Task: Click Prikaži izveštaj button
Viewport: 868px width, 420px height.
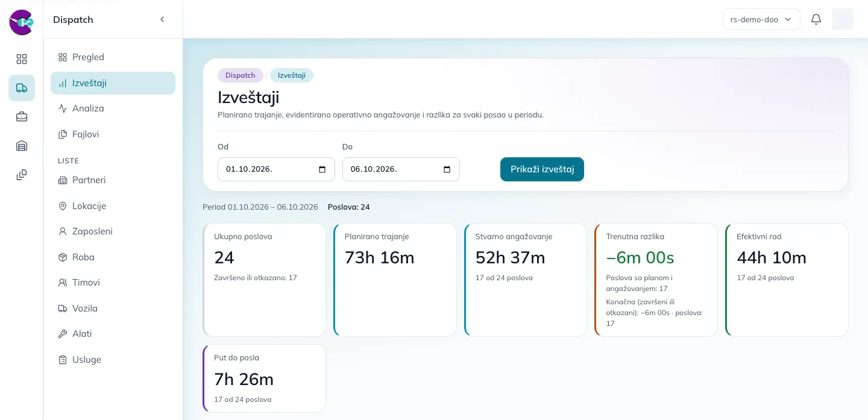Action: pos(542,169)
